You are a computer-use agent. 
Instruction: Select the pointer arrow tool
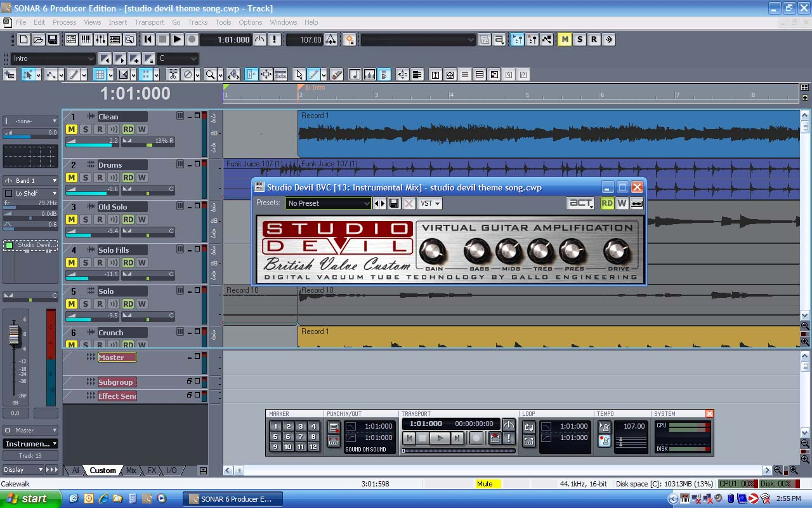(299, 75)
